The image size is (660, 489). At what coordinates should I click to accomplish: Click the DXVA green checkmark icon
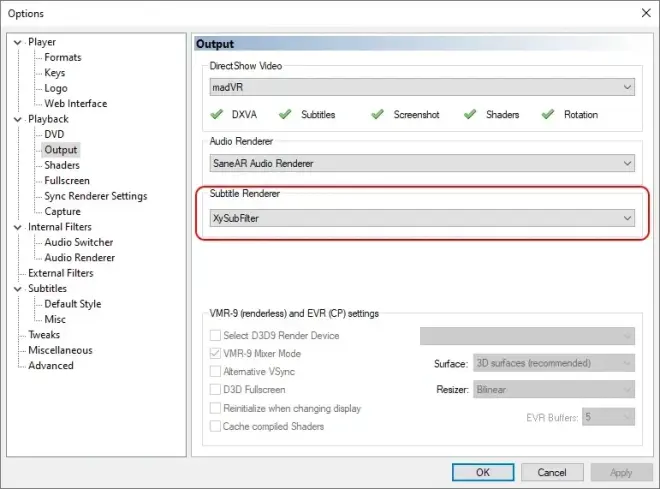(216, 114)
